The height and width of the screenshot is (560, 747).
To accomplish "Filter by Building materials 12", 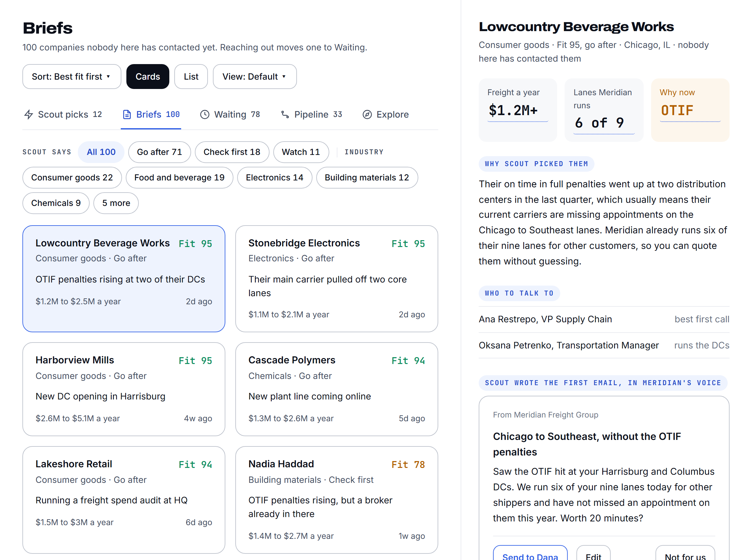I will click(367, 178).
